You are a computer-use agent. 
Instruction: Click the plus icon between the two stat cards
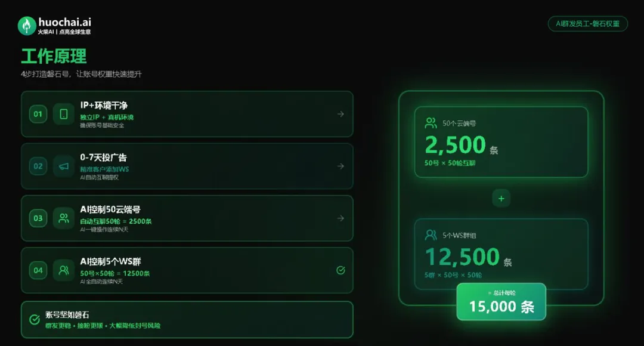(501, 199)
